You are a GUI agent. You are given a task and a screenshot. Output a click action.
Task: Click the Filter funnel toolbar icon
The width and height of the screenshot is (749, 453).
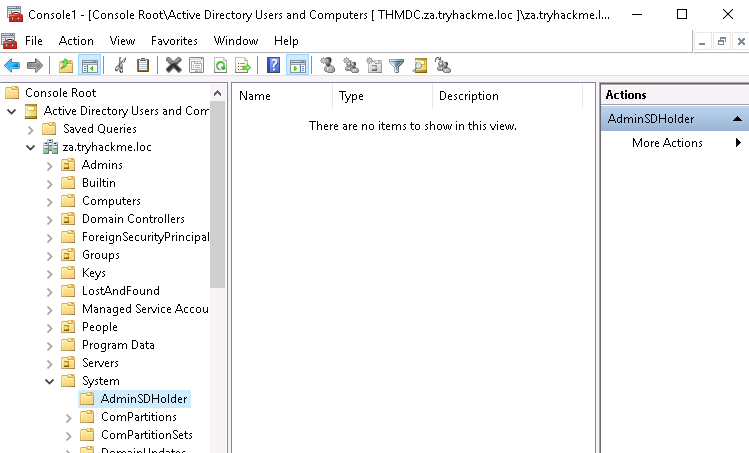[396, 65]
